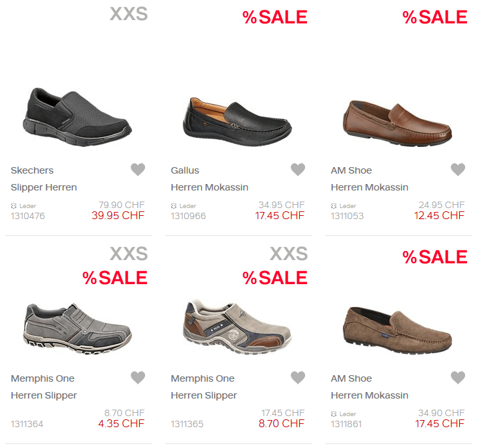This screenshot has height=448, width=484.
Task: Open the beige Memphis One slipper image
Action: tap(239, 325)
